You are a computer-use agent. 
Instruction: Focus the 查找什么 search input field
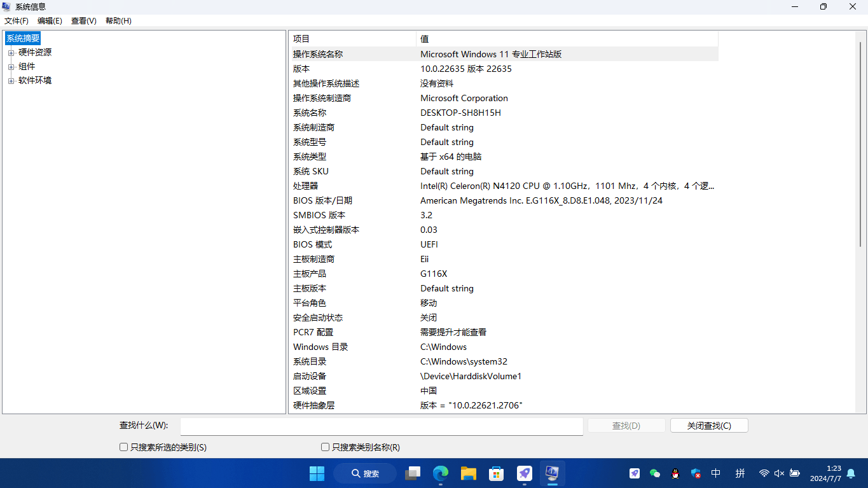[382, 426]
